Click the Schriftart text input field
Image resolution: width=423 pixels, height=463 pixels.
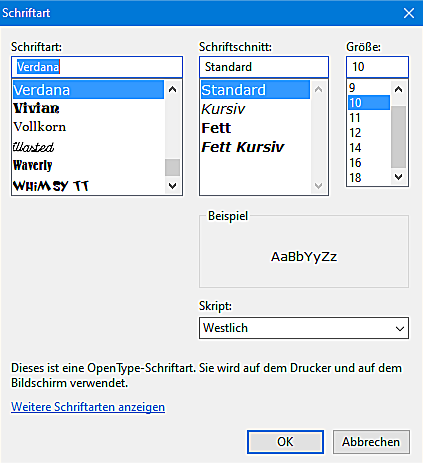pyautogui.click(x=97, y=67)
